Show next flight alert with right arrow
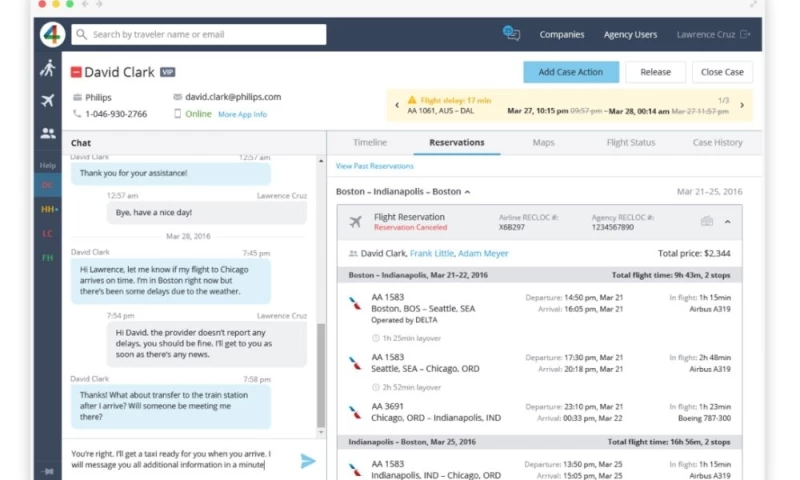This screenshot has width=800, height=480. [x=743, y=105]
